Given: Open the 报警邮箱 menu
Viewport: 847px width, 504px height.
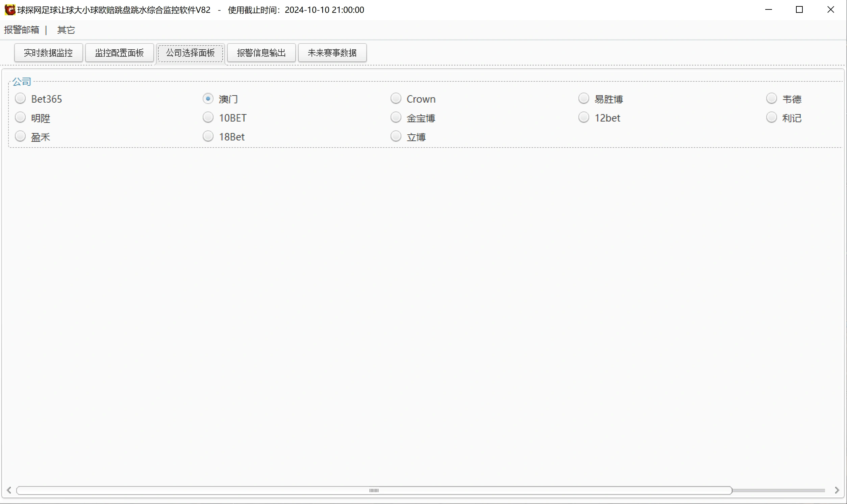Looking at the screenshot, I should (x=21, y=30).
